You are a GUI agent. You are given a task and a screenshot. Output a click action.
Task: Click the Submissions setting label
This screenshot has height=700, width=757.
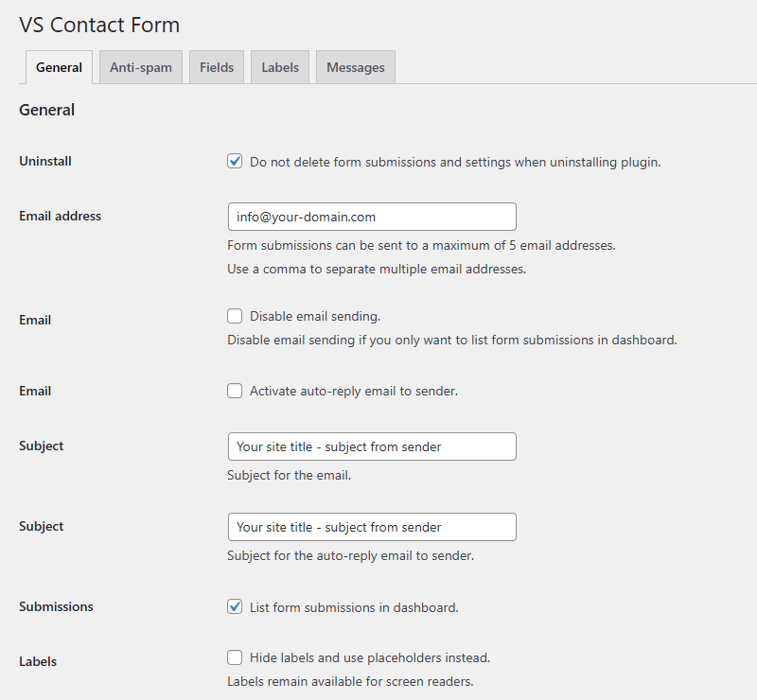[56, 606]
